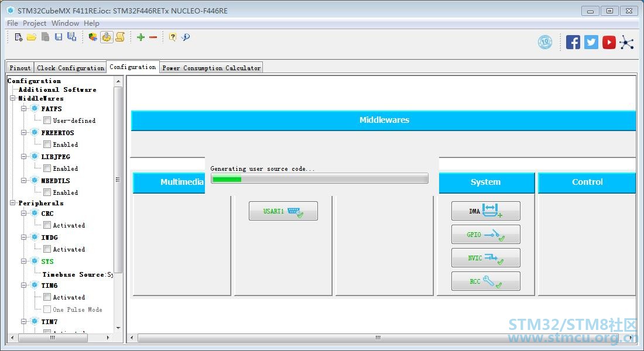Click the Load Project folder icon
The width and height of the screenshot is (644, 351).
(x=32, y=37)
